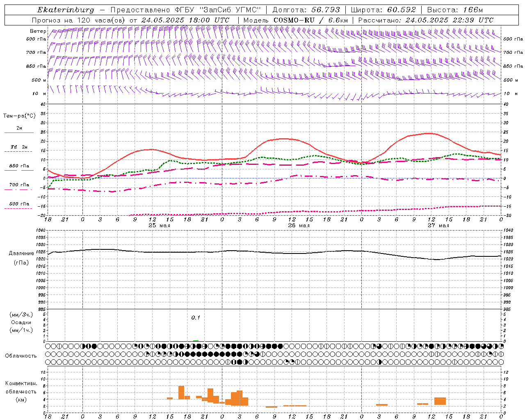Click the '(гПа)' unit label below Давление
Screen dimensions: 525x420
21,263
